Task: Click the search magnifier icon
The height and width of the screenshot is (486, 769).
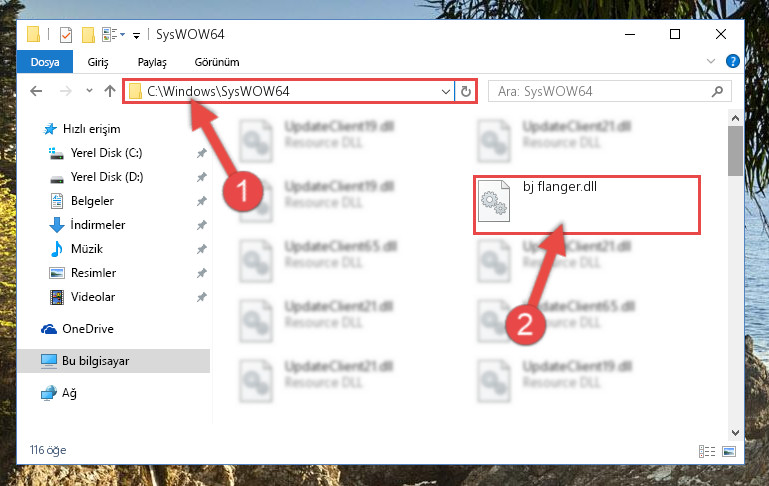Action: [717, 91]
